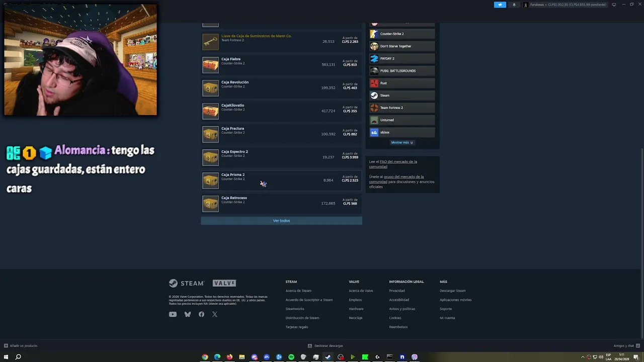
Task: Open Gestionar descargas in Steam bar
Action: point(326,345)
